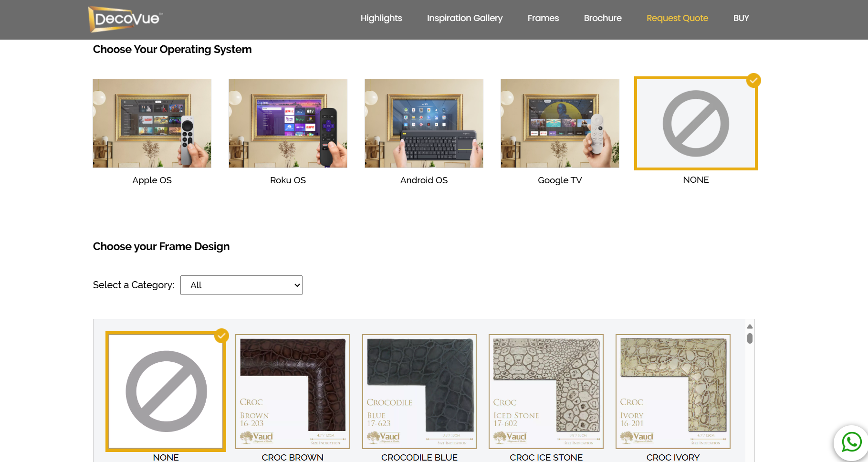Open the Highlights menu item
Viewport: 868px width, 462px height.
[x=381, y=18]
